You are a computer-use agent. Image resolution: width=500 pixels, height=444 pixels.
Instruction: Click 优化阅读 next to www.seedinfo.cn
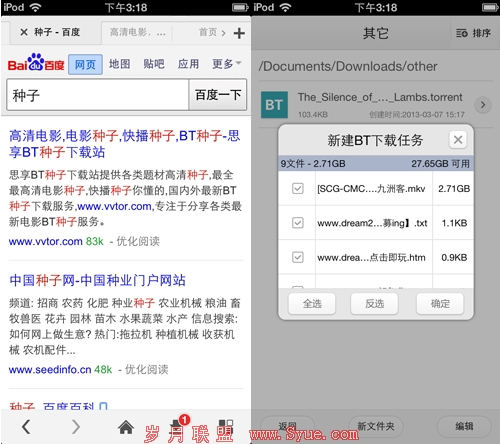147,369
